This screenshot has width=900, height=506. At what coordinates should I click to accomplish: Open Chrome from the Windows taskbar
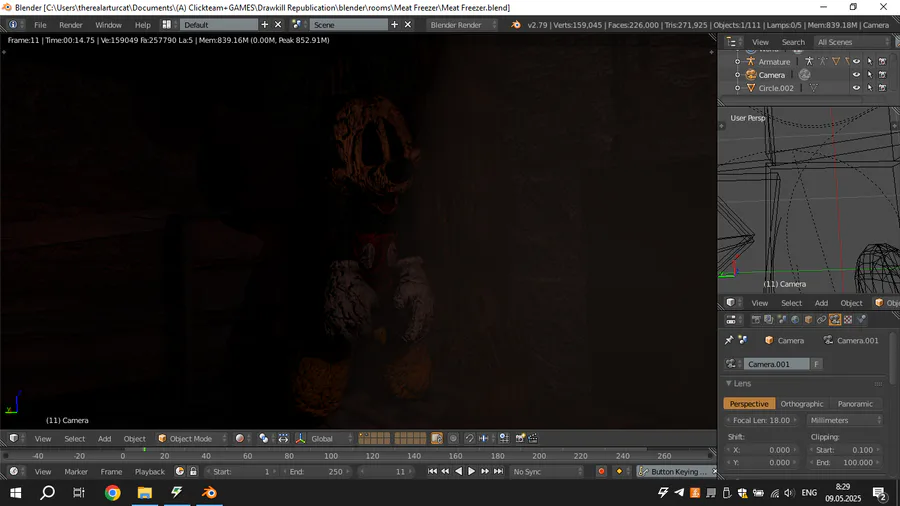pos(112,493)
